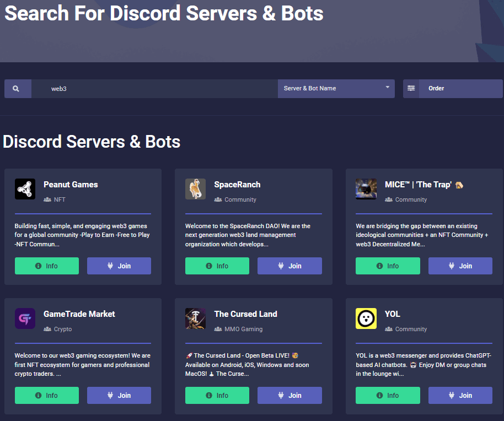Open the Peanut Games server avatar

25,189
